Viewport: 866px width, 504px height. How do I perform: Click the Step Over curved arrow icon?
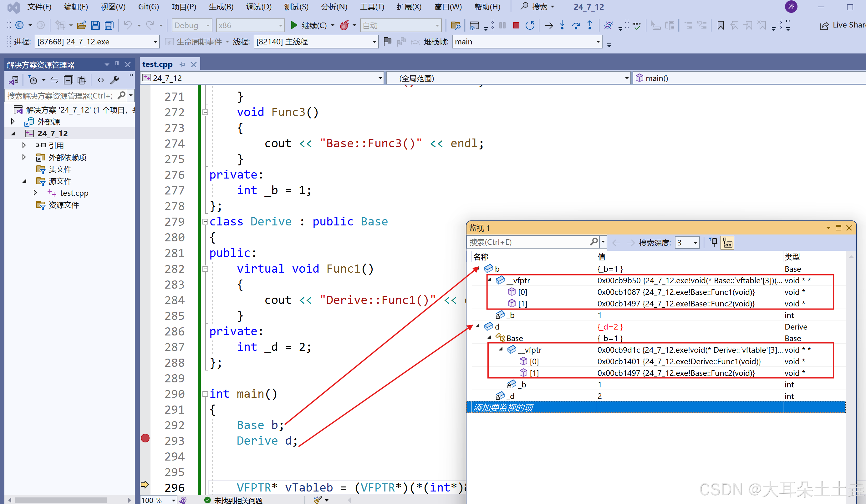coord(576,25)
